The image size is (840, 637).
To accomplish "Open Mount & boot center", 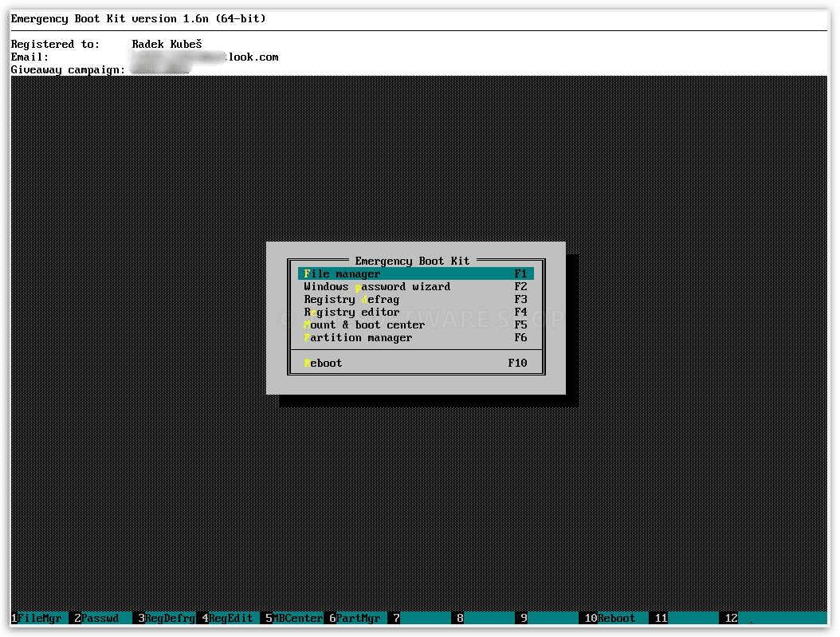I will click(x=416, y=324).
